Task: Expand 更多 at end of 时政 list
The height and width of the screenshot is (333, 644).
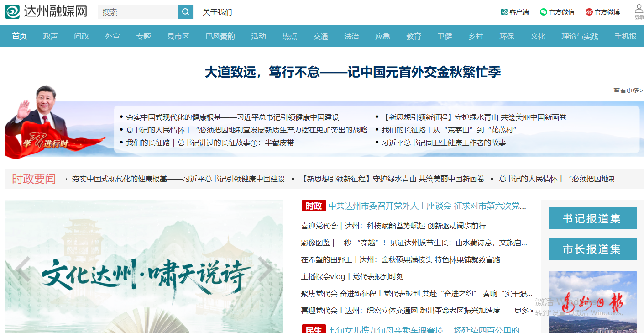Action: click(x=524, y=310)
